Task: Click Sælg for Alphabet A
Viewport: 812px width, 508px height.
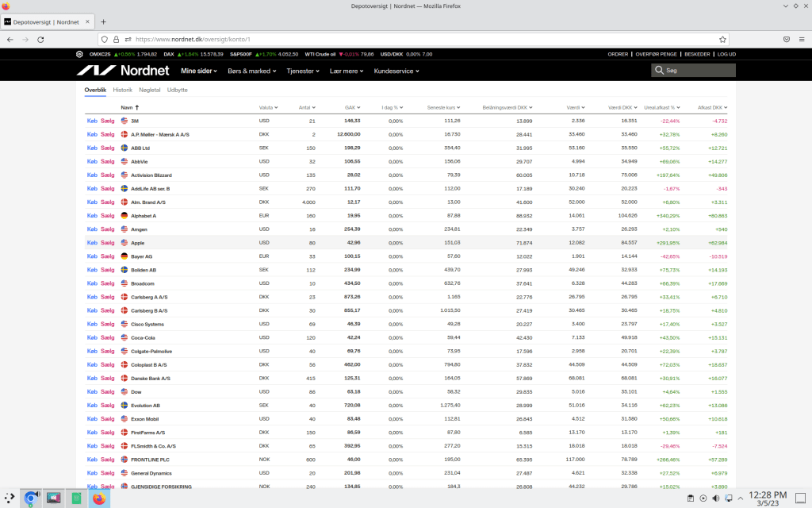Action: (x=108, y=216)
